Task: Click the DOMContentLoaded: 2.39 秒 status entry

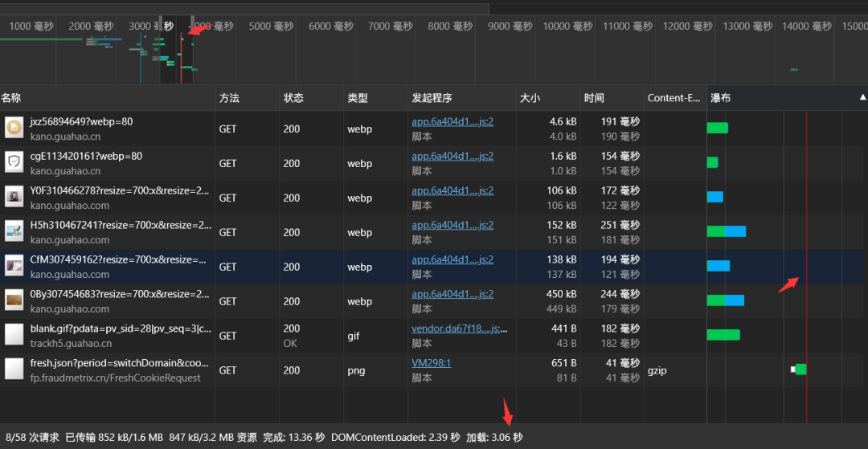Action: pyautogui.click(x=395, y=438)
